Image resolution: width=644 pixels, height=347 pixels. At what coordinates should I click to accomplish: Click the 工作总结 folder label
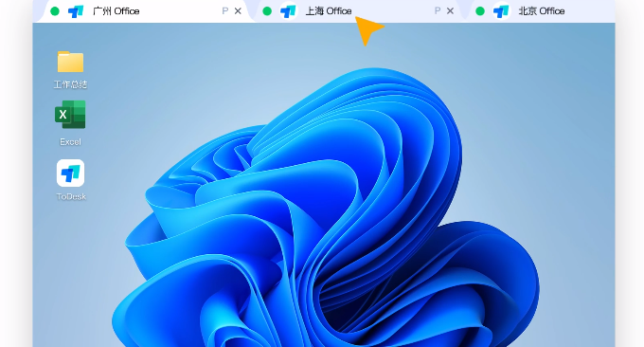70,84
